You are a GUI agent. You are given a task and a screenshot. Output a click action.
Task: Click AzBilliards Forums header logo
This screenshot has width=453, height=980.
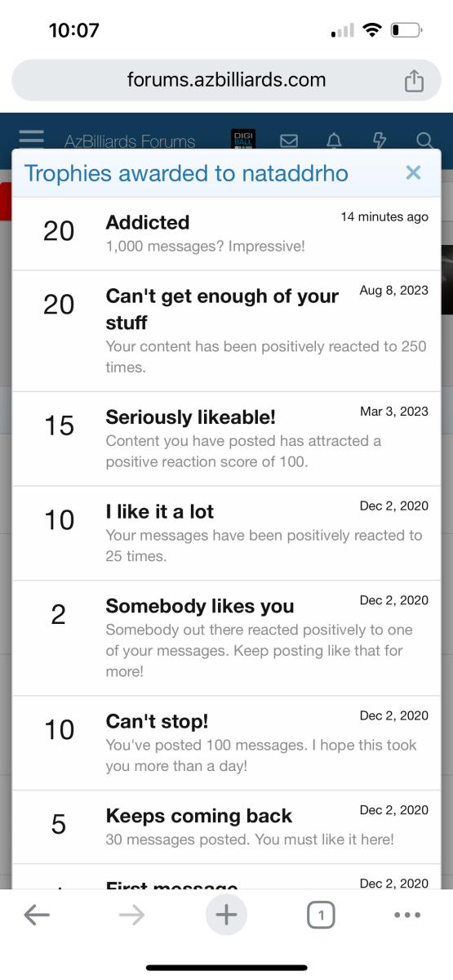(x=130, y=141)
